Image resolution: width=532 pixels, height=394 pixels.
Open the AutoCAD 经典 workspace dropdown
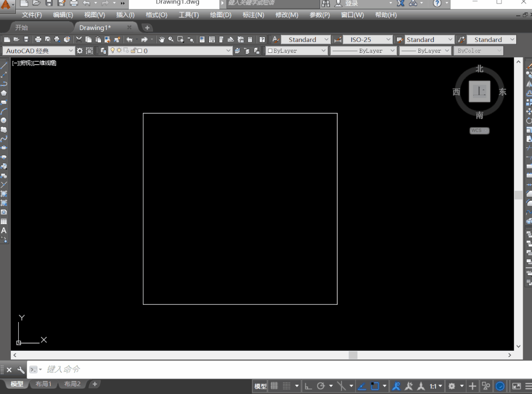pyautogui.click(x=38, y=51)
